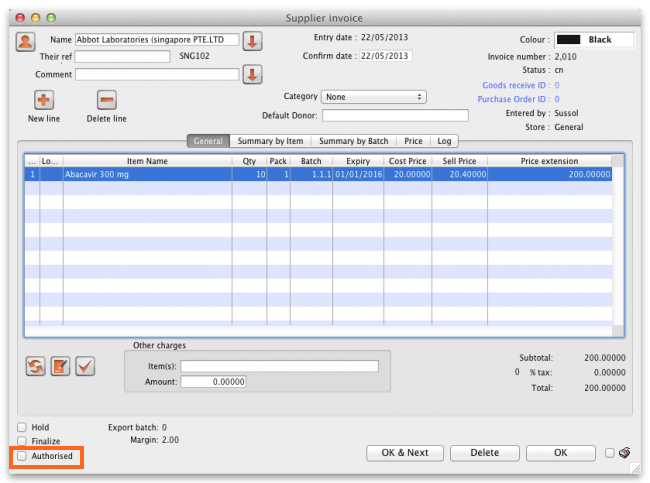Screen dimensions: 650x483
Task: Check the Authorised checkbox
Action: tap(22, 456)
